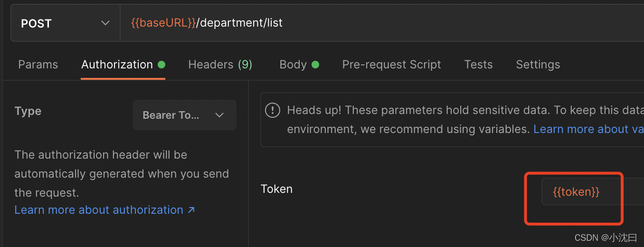Click the green dot beside Body
Screen dimensions: 644x247
315,65
